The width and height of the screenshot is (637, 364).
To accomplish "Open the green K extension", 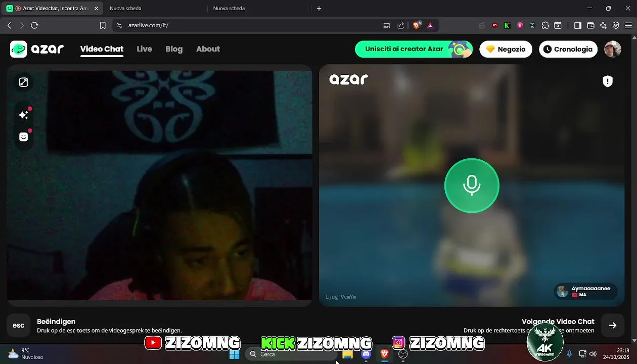I will 507,25.
